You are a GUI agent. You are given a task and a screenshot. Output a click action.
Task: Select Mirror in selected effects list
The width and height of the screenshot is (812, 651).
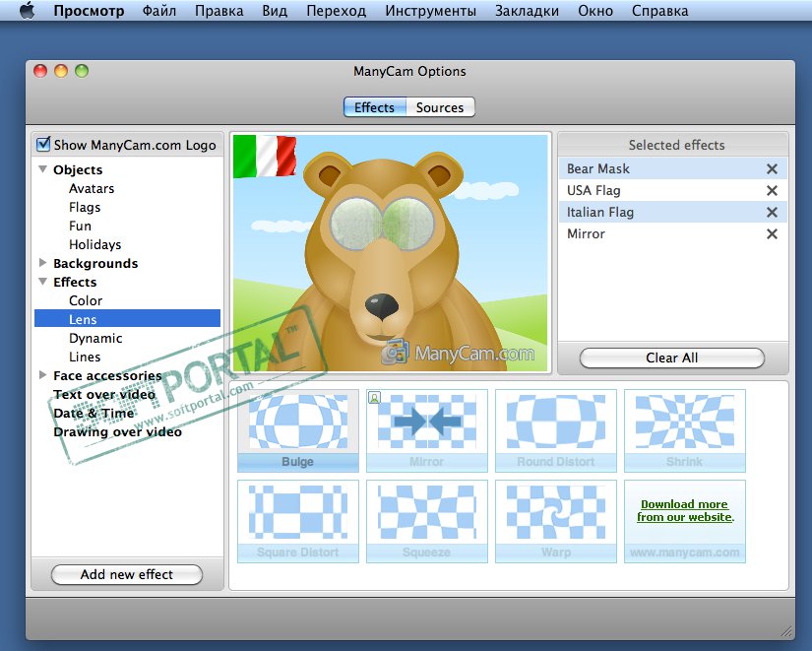(x=672, y=233)
